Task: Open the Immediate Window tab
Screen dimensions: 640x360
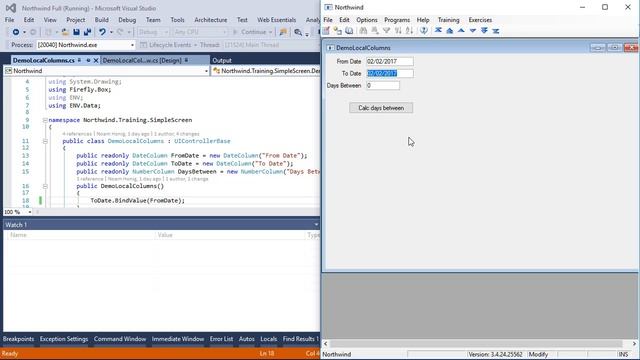Action: (x=178, y=339)
